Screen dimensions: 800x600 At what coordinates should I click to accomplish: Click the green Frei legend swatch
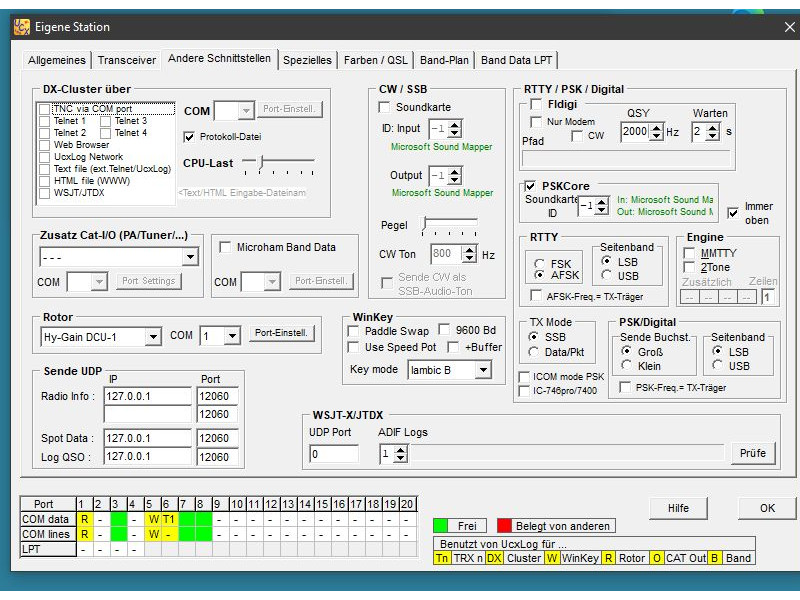441,526
